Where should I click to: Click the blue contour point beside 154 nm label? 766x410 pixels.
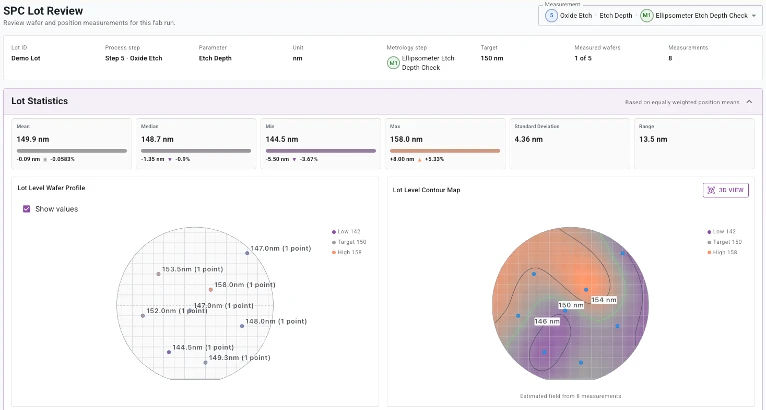coord(586,290)
